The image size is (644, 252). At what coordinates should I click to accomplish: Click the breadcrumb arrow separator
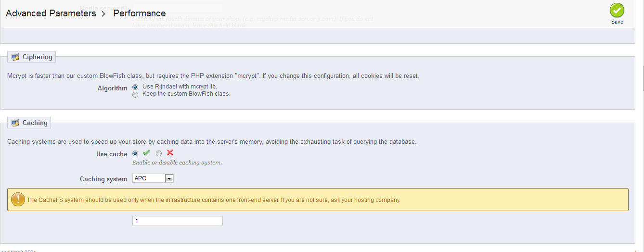[x=104, y=13]
